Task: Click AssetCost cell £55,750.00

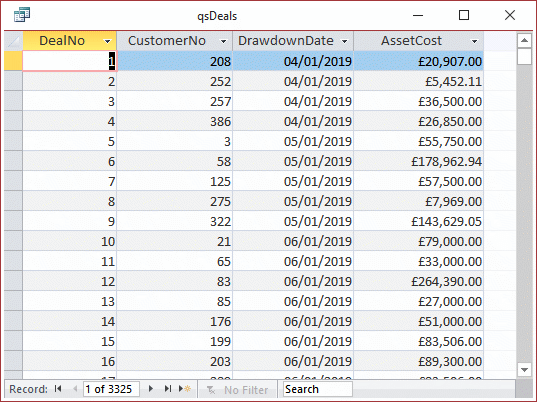Action: 419,141
